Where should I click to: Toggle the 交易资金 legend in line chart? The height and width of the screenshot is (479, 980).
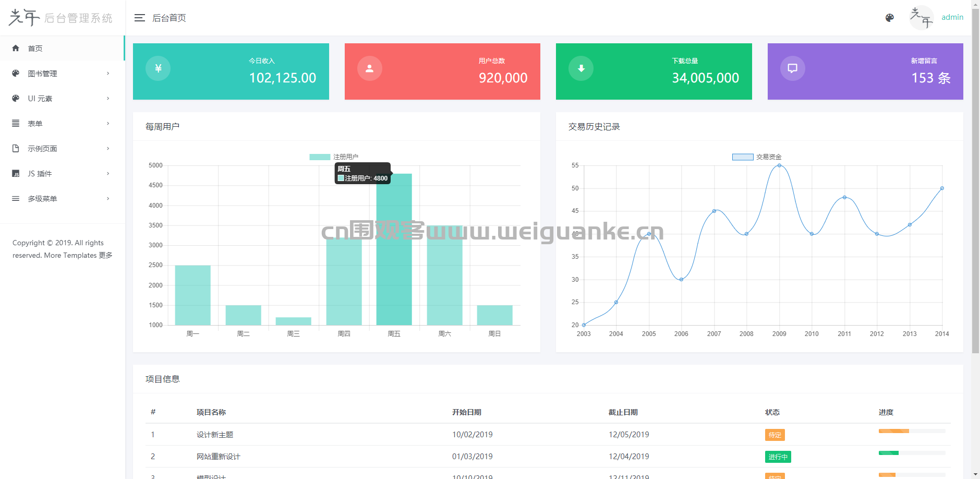(757, 157)
